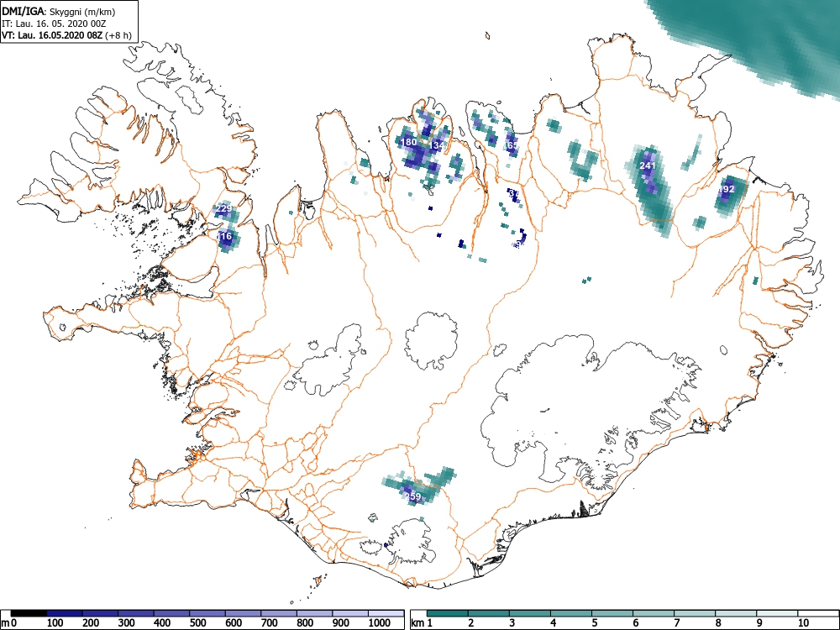
Task: Select the 5–6 km teal legend swatch
Action: [612, 613]
